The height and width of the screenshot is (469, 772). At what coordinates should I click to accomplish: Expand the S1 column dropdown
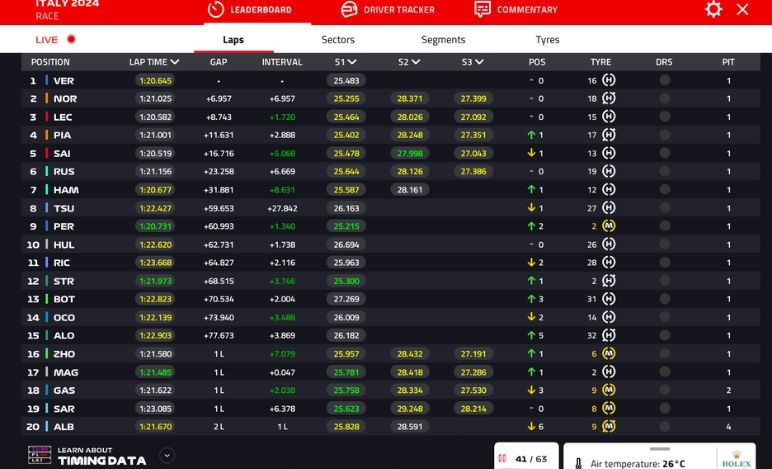[353, 62]
